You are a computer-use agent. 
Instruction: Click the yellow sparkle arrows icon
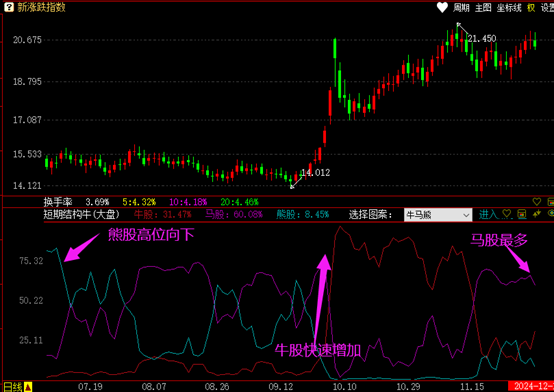click(x=537, y=214)
